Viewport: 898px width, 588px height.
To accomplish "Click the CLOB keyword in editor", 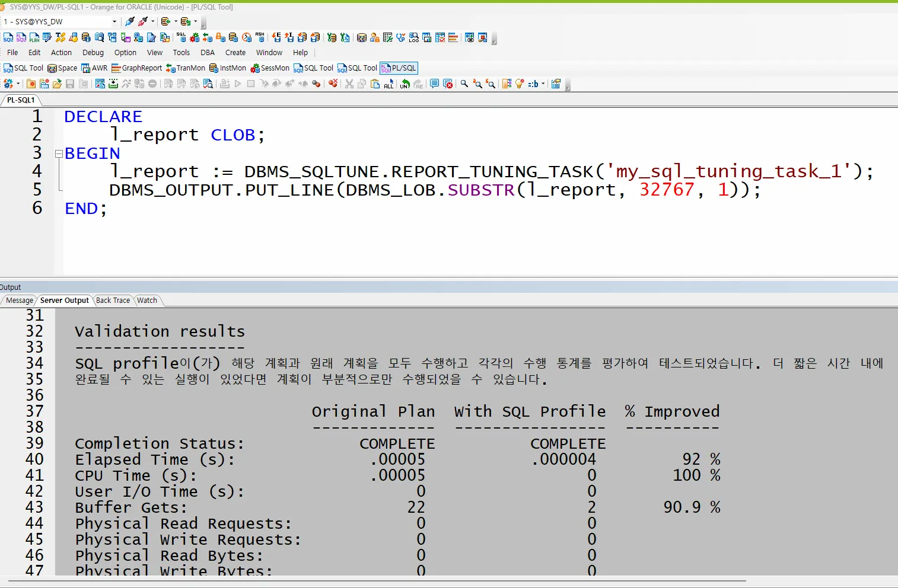I will tap(233, 135).
